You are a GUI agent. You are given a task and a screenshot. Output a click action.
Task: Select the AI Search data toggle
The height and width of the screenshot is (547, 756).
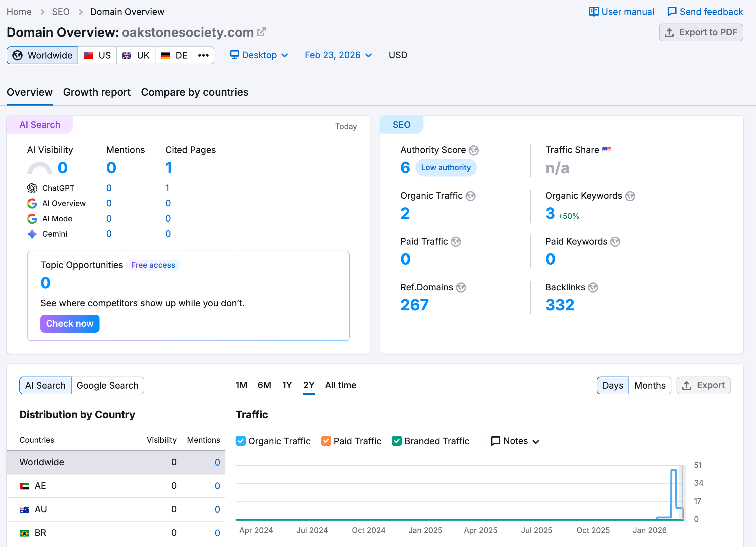(45, 385)
